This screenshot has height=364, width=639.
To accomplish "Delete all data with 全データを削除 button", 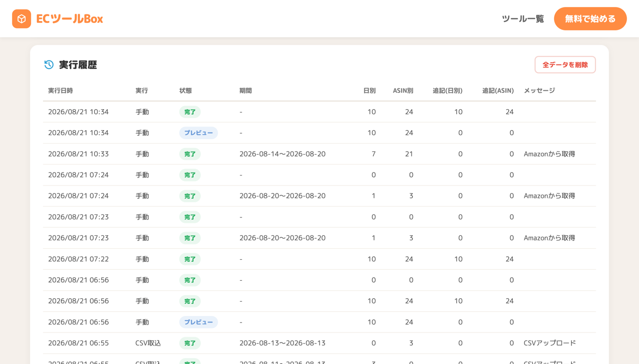I will 565,65.
